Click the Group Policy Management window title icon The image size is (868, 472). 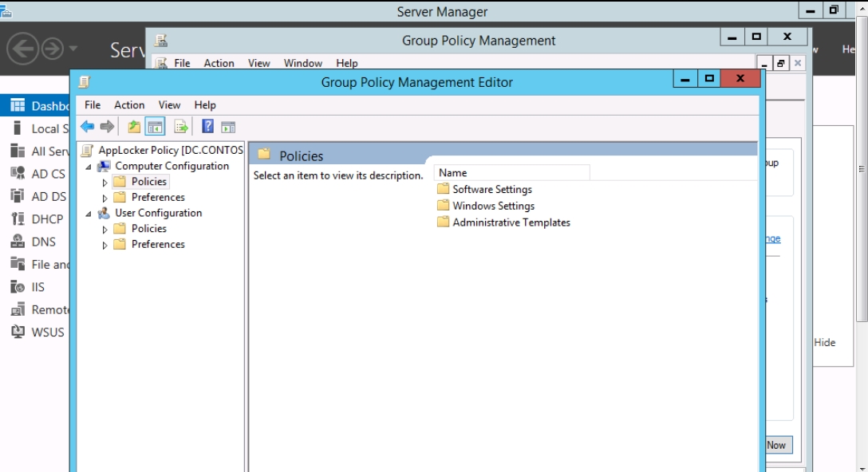click(x=161, y=41)
